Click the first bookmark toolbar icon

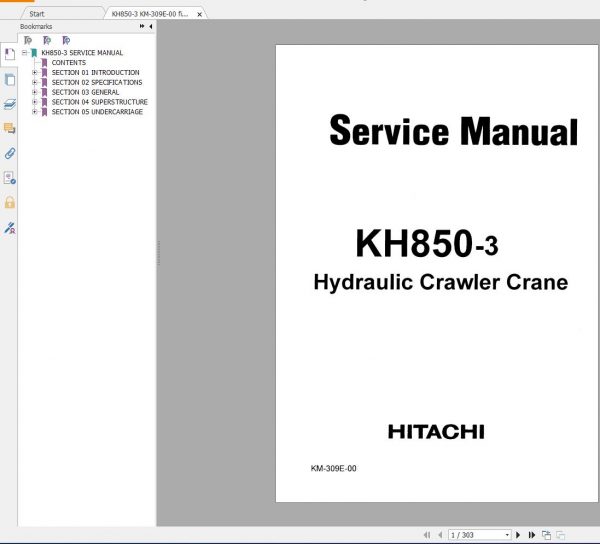(x=28, y=40)
